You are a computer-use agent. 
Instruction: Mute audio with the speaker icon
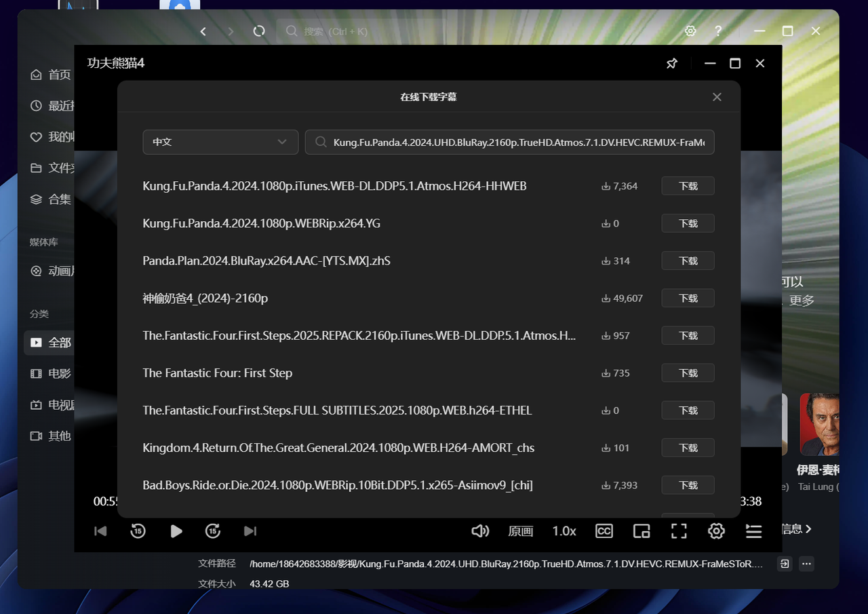point(480,531)
